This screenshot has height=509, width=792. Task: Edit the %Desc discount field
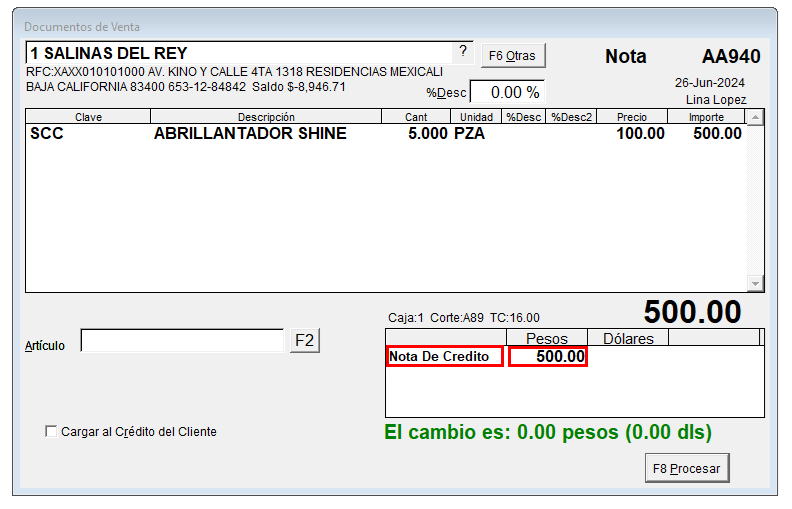click(507, 92)
